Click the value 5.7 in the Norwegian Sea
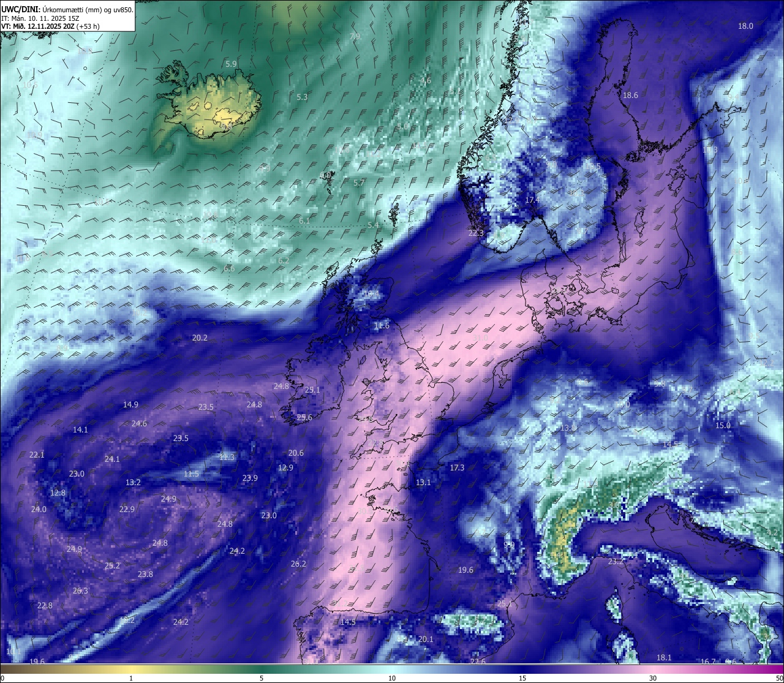This screenshot has height=683, width=784. pyautogui.click(x=359, y=183)
